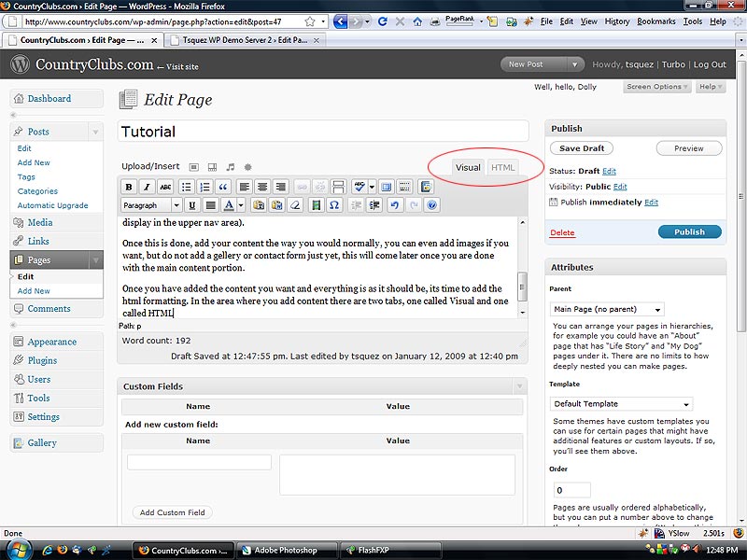Click the editor content scrollbar handle
This screenshot has height=560, width=747.
(x=523, y=287)
